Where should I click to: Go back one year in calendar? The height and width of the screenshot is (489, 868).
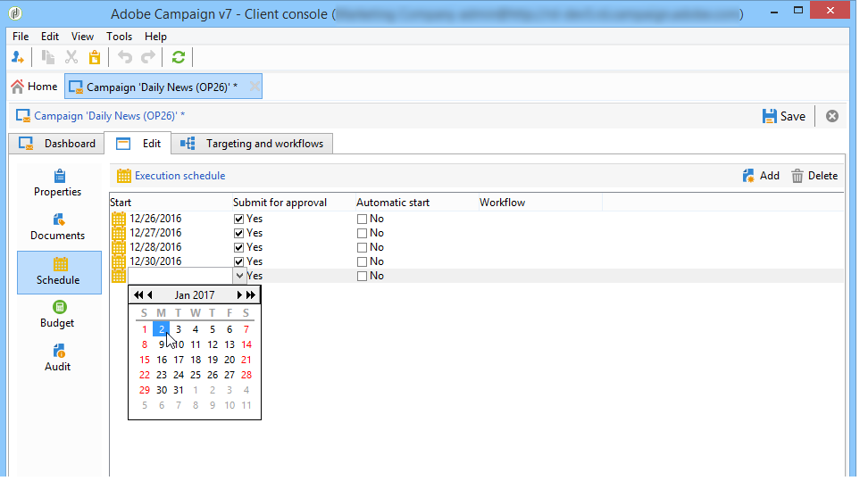coord(138,294)
